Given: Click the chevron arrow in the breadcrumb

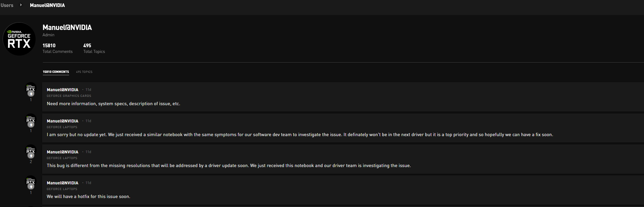Looking at the screenshot, I should click(x=21, y=5).
